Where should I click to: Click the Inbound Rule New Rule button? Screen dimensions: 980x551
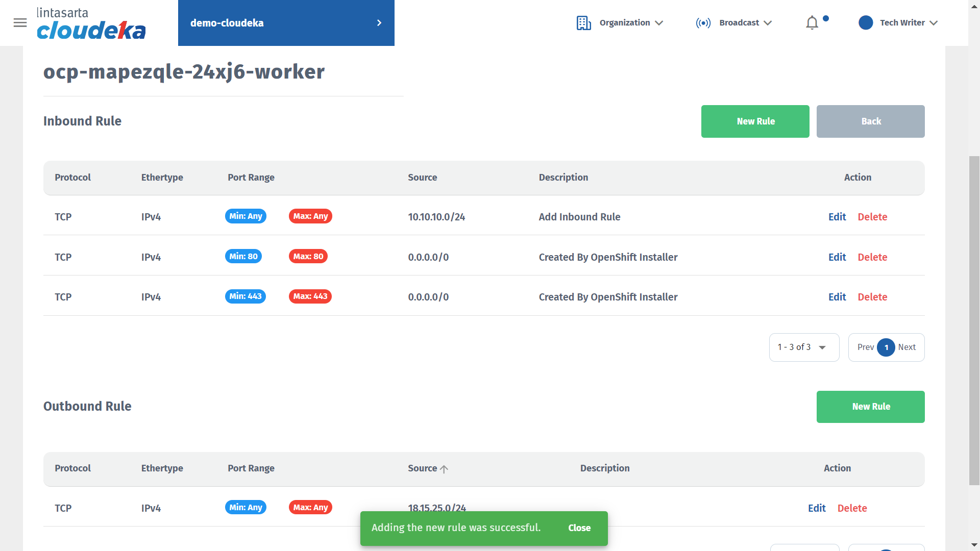click(755, 121)
